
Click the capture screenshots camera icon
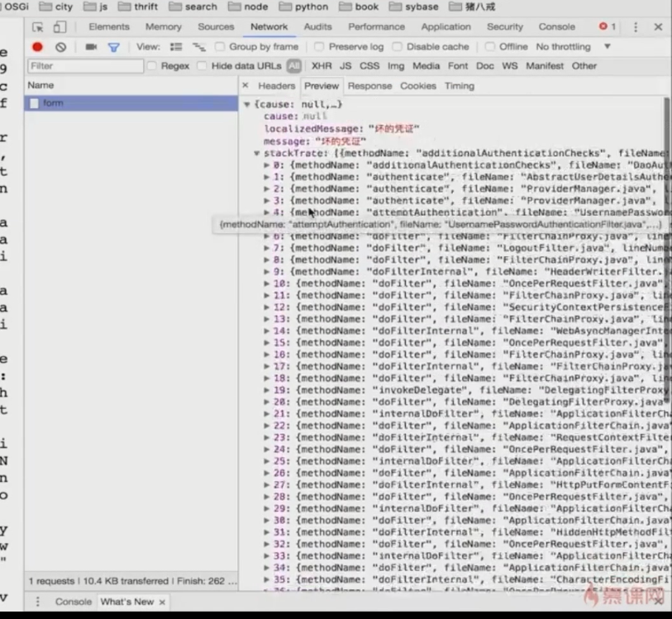91,46
